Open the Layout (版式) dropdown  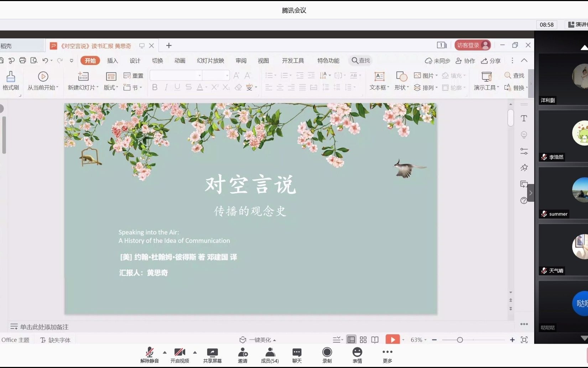[111, 87]
